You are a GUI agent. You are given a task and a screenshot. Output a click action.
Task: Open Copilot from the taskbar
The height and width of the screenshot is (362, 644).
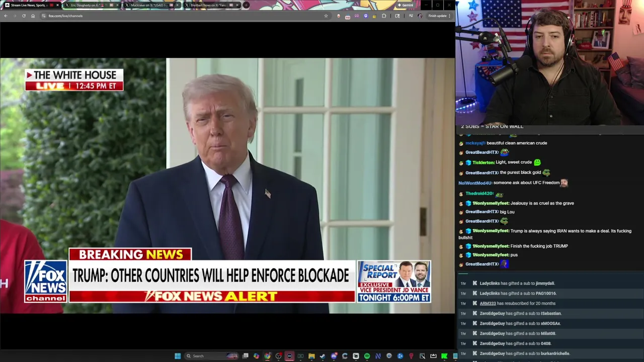coord(256,356)
